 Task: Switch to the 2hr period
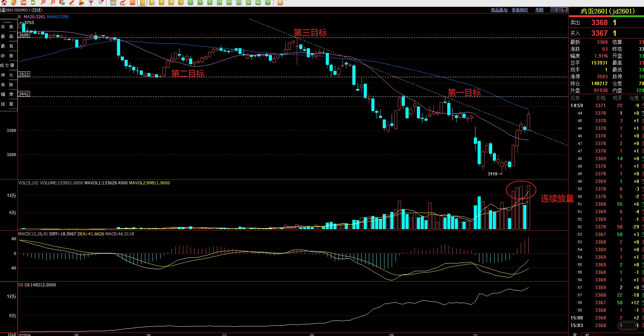pyautogui.click(x=248, y=2)
